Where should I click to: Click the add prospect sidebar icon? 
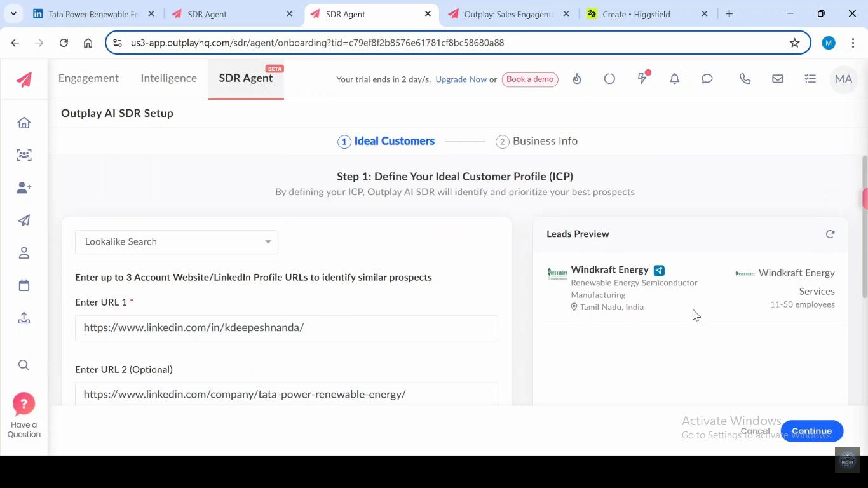[24, 187]
